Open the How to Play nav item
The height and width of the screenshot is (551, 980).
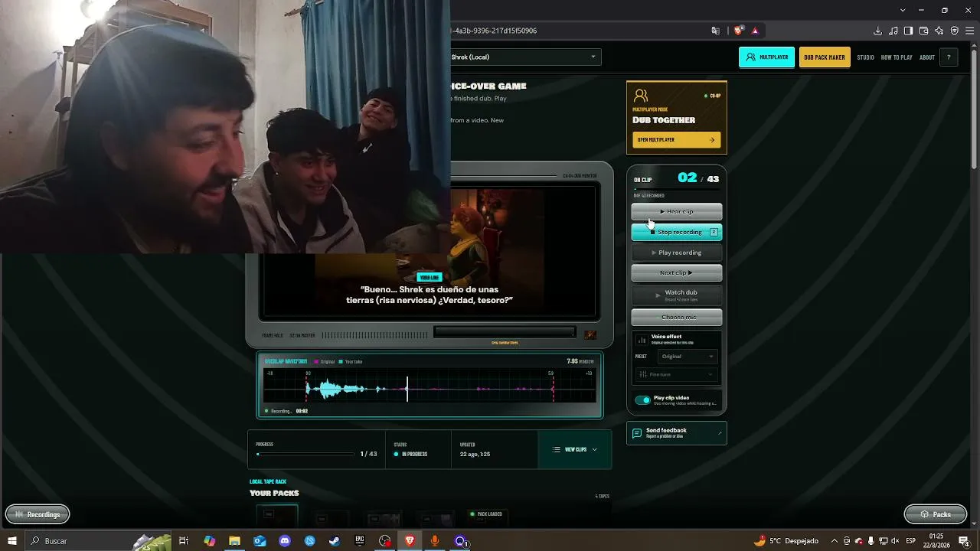[897, 57]
